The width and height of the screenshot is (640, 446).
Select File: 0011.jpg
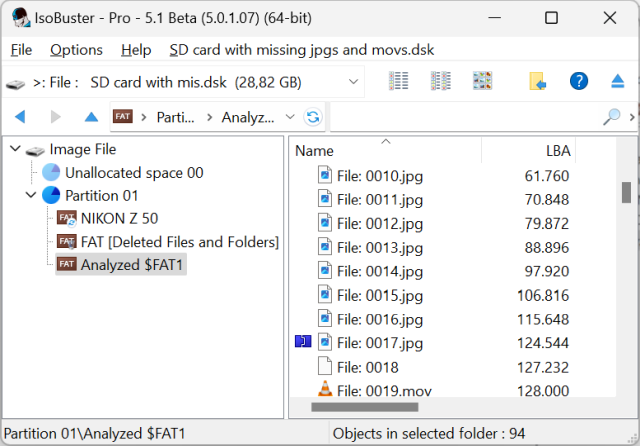pyautogui.click(x=380, y=200)
